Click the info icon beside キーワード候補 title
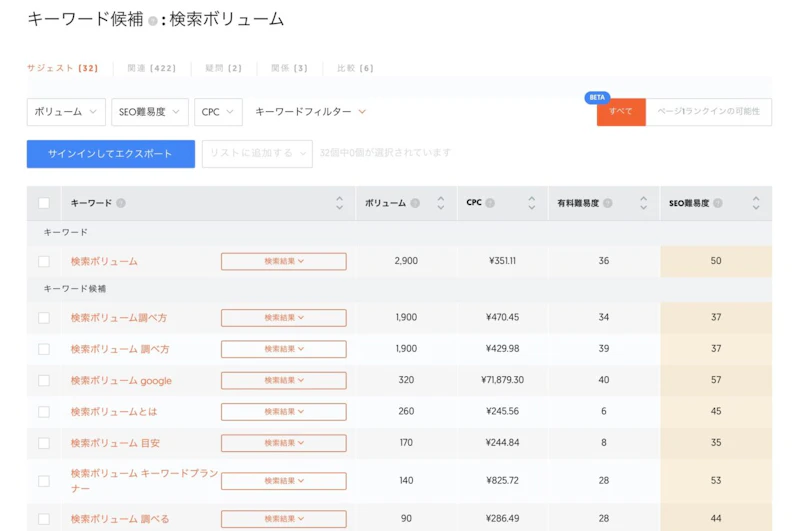Screen dimensions: 800x531 point(152,21)
